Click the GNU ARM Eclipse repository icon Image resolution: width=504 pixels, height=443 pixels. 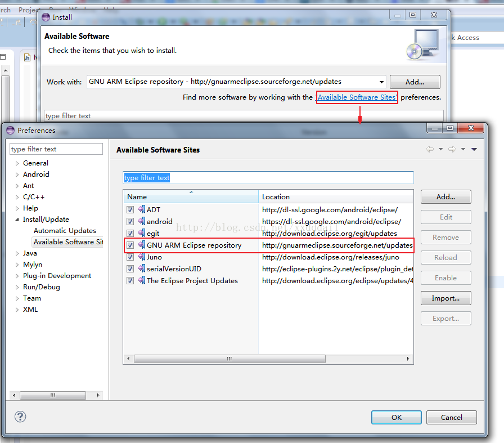click(x=141, y=245)
